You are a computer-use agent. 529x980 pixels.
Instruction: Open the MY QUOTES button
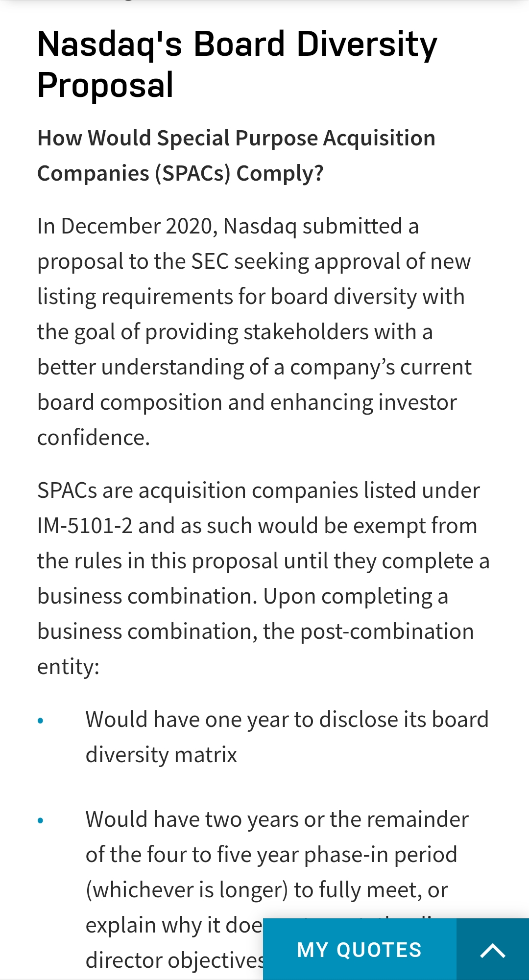pyautogui.click(x=359, y=950)
